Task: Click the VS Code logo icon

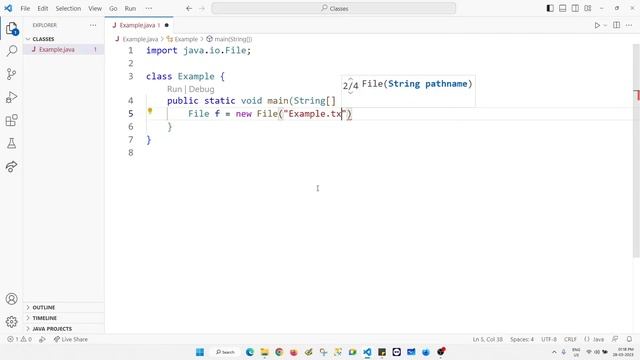Action: [8, 8]
